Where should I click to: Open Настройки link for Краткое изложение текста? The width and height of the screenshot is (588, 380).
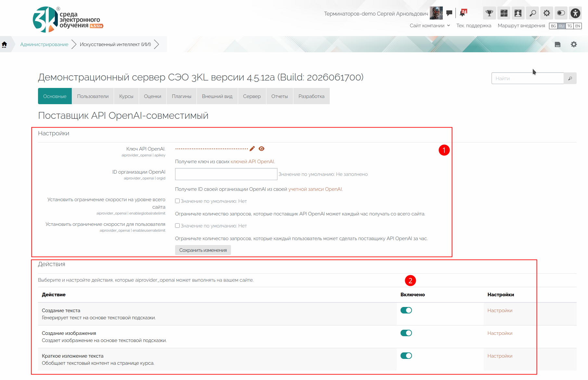click(500, 356)
